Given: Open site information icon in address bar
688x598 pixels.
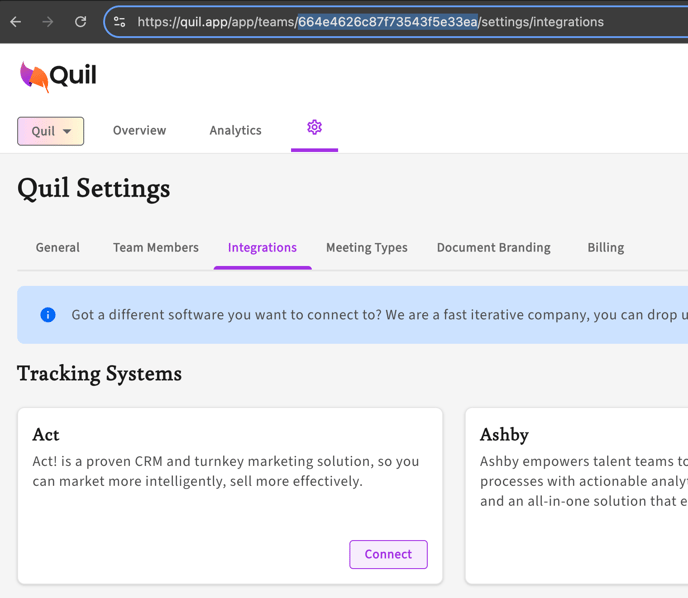Looking at the screenshot, I should [x=119, y=21].
